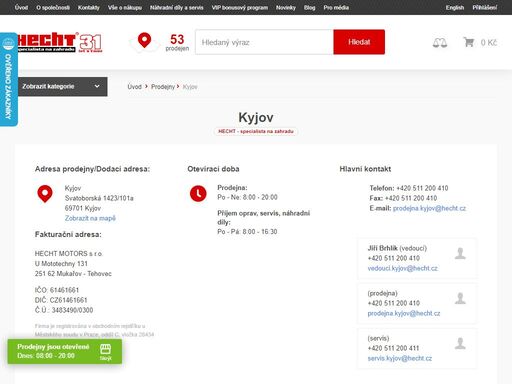
Task: Click the 53 prodejen stores counter
Action: (x=177, y=43)
